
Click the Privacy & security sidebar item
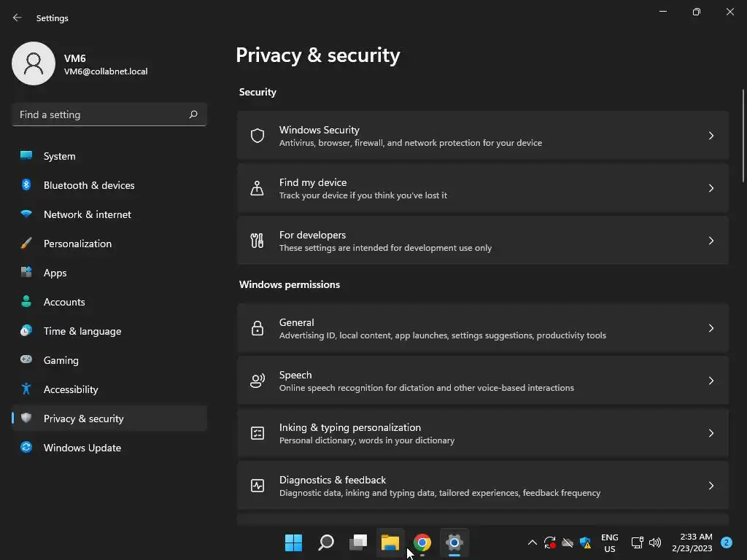click(109, 419)
